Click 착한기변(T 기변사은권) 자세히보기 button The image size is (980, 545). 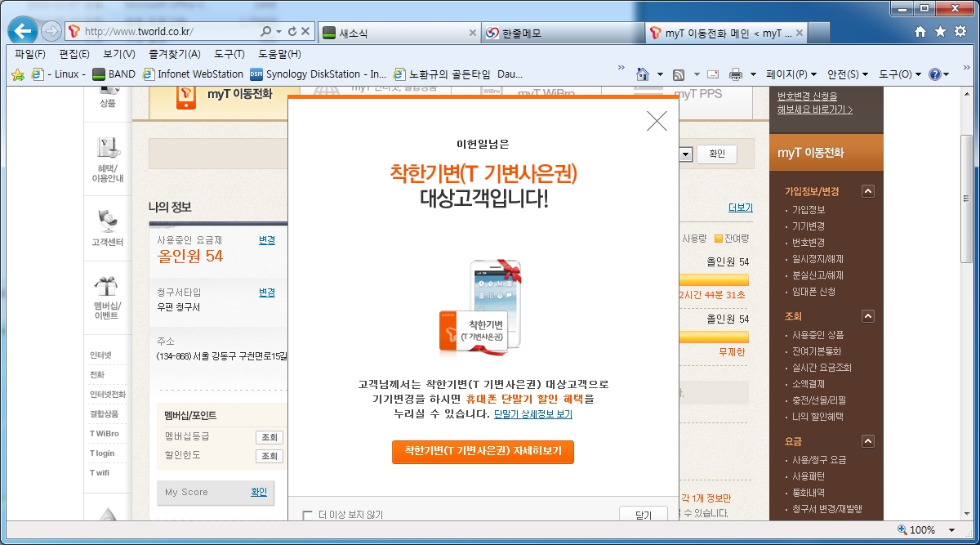click(x=483, y=452)
